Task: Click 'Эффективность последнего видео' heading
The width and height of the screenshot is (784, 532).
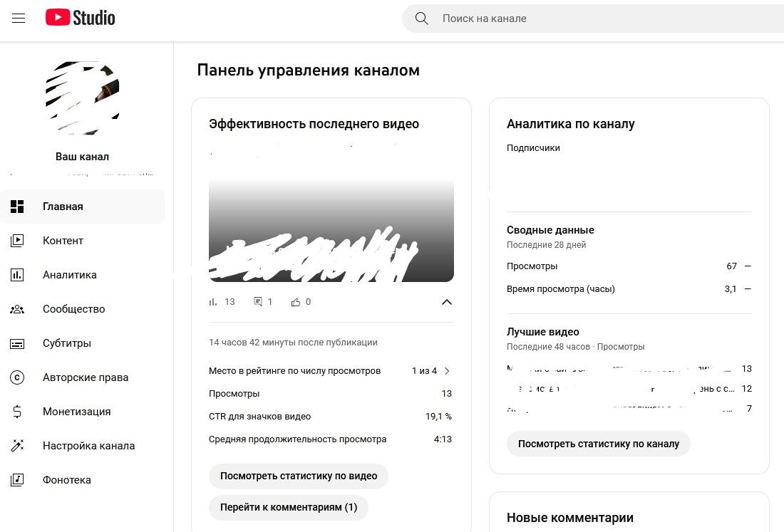Action: (314, 124)
